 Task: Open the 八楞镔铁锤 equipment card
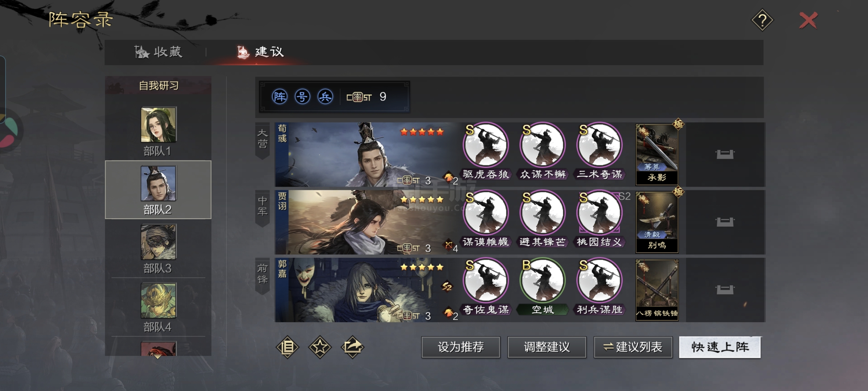(x=657, y=290)
